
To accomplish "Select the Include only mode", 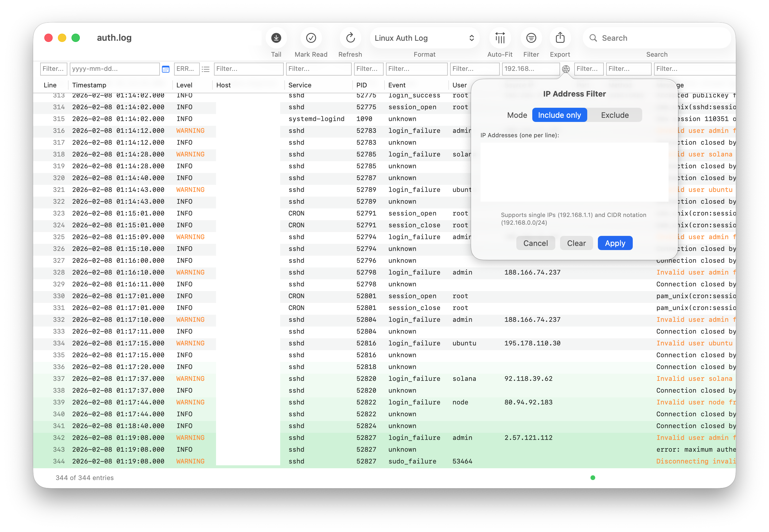I will point(559,115).
